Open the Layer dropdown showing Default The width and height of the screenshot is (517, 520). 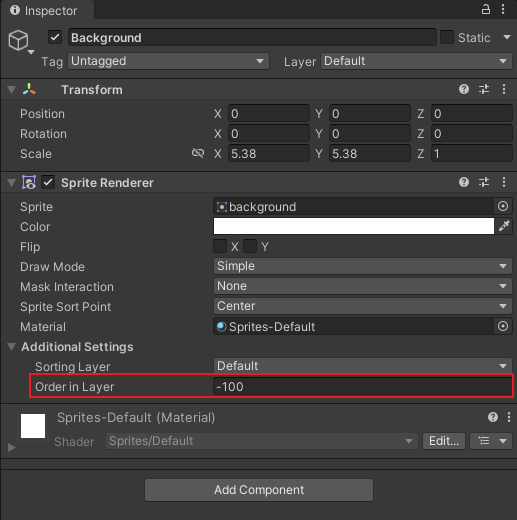[416, 61]
